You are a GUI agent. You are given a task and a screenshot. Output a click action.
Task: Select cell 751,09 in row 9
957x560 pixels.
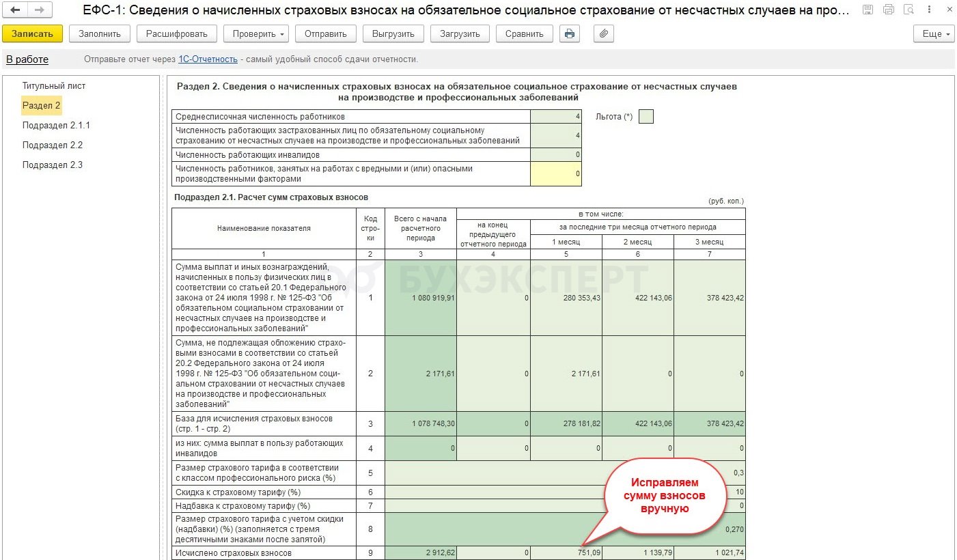point(566,553)
